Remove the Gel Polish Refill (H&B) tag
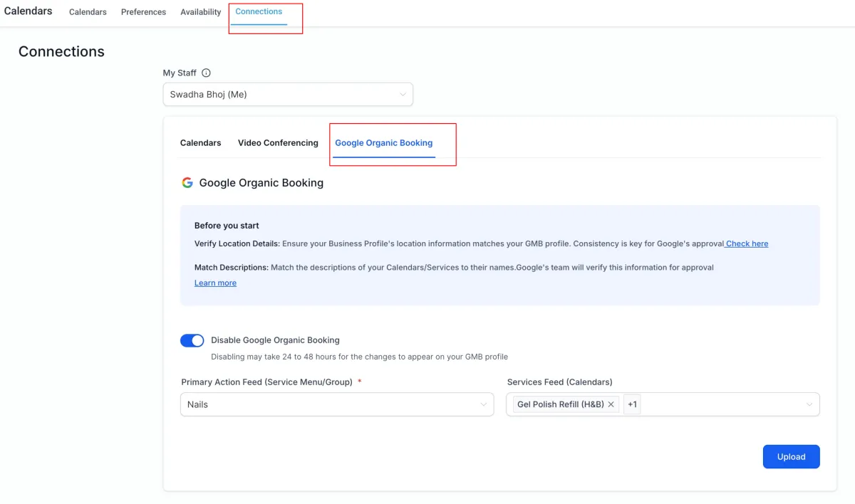Image resolution: width=855 pixels, height=504 pixels. click(611, 404)
